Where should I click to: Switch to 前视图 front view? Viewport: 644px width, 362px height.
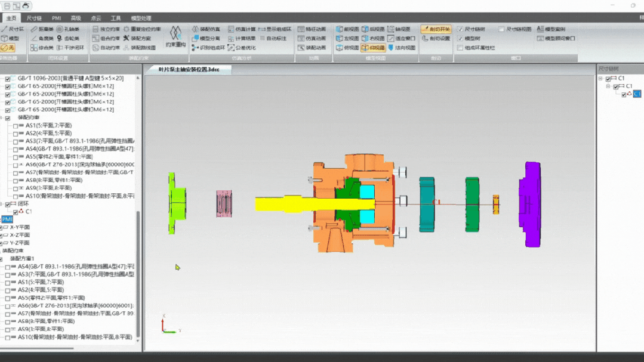tap(347, 29)
